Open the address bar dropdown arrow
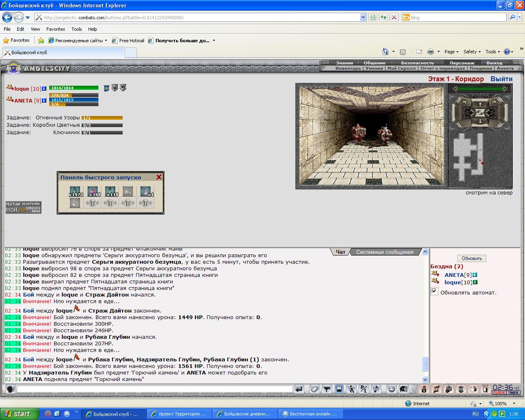This screenshot has width=525, height=420. (363, 17)
